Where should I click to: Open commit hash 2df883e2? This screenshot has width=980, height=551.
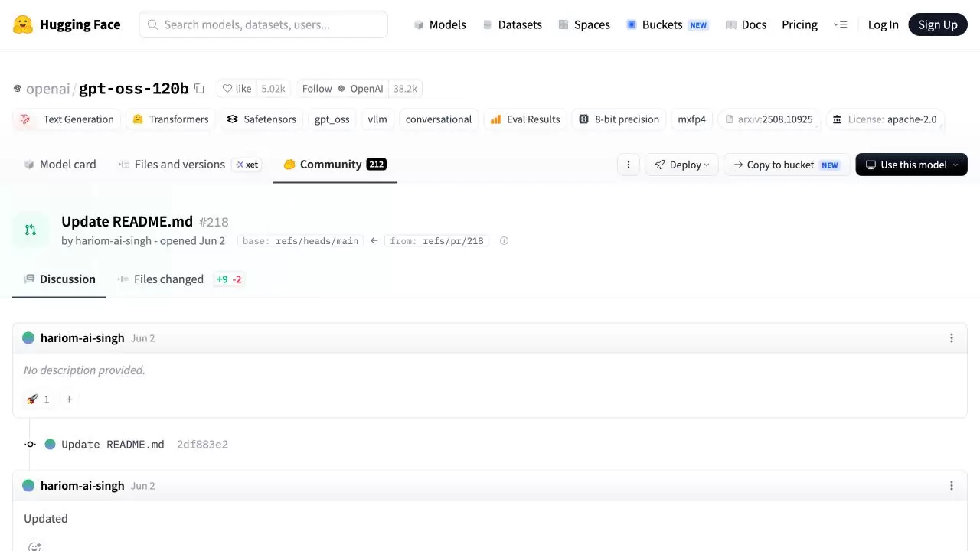click(202, 444)
